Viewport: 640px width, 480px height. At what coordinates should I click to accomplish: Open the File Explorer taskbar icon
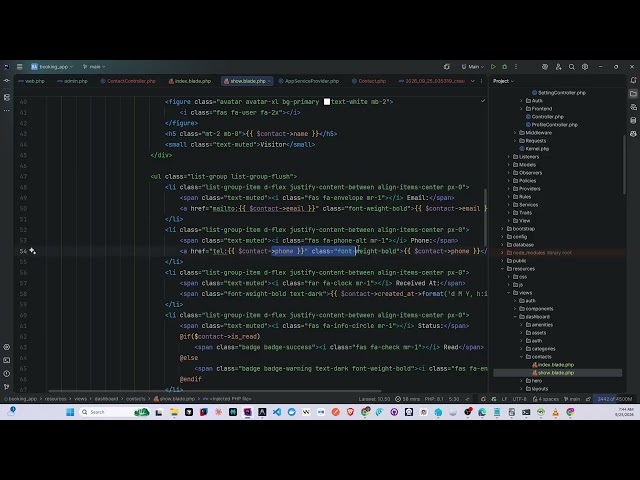174,412
